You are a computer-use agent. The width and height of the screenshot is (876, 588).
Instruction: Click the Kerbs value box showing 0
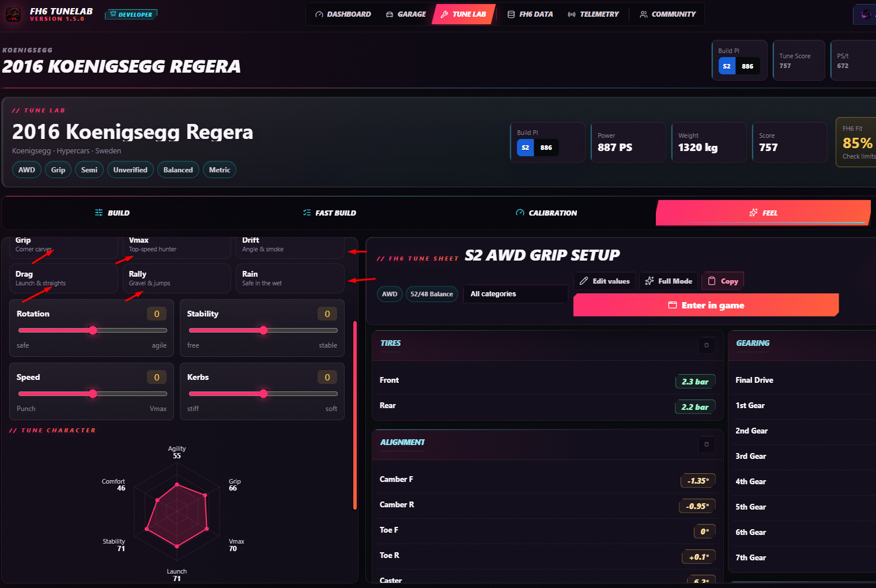click(x=327, y=377)
